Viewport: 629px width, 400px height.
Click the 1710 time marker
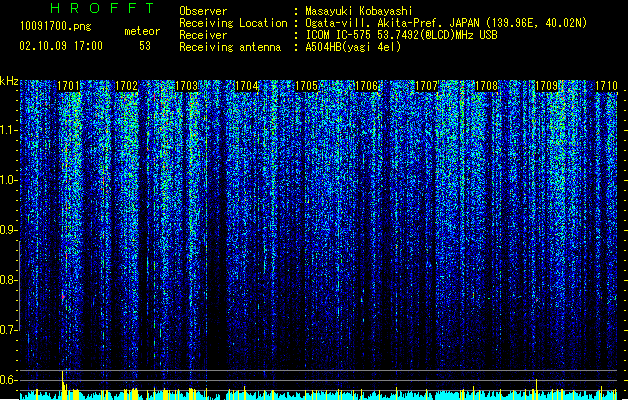click(606, 86)
